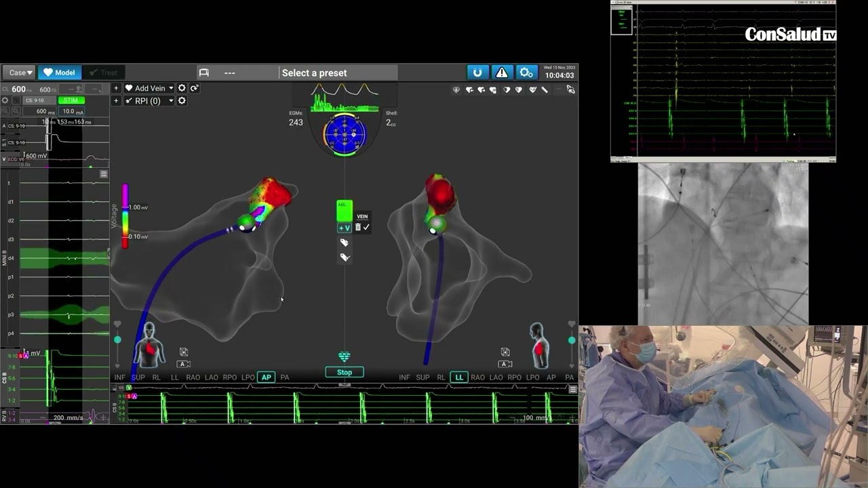Open gear settings next to RPI (0)
Screen dimensions: 868x488
[182, 101]
